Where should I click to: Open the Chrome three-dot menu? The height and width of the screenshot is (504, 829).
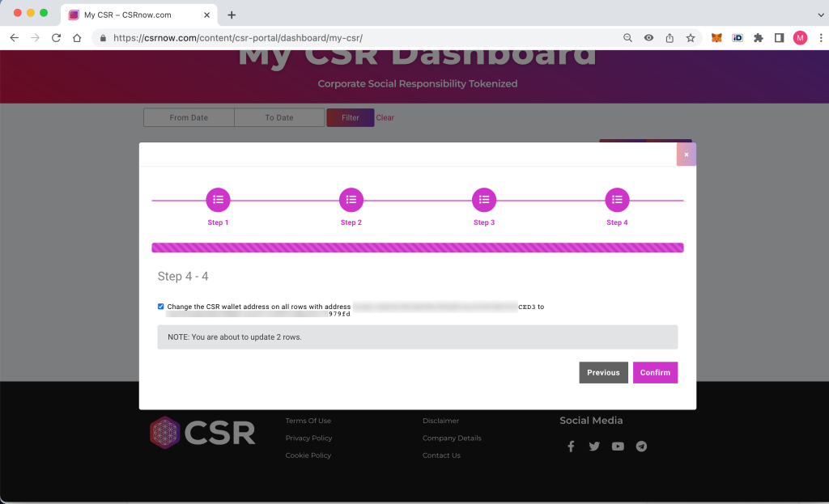coord(821,38)
